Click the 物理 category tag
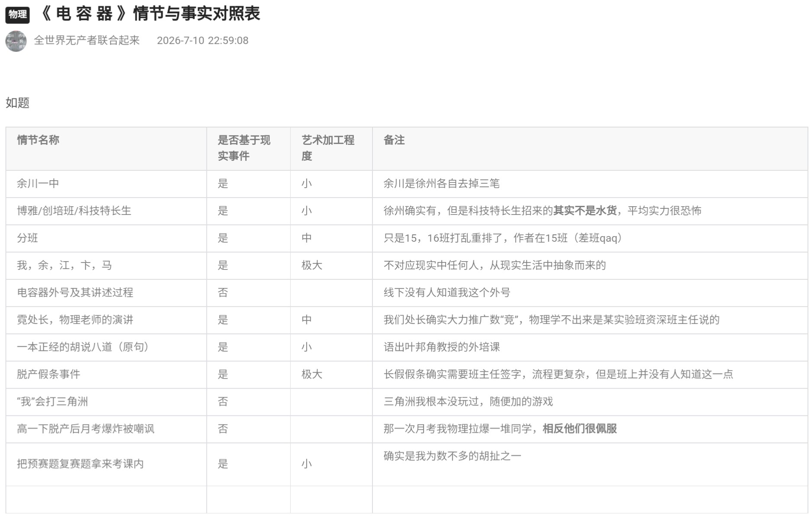This screenshot has height=518, width=812. pyautogui.click(x=17, y=15)
